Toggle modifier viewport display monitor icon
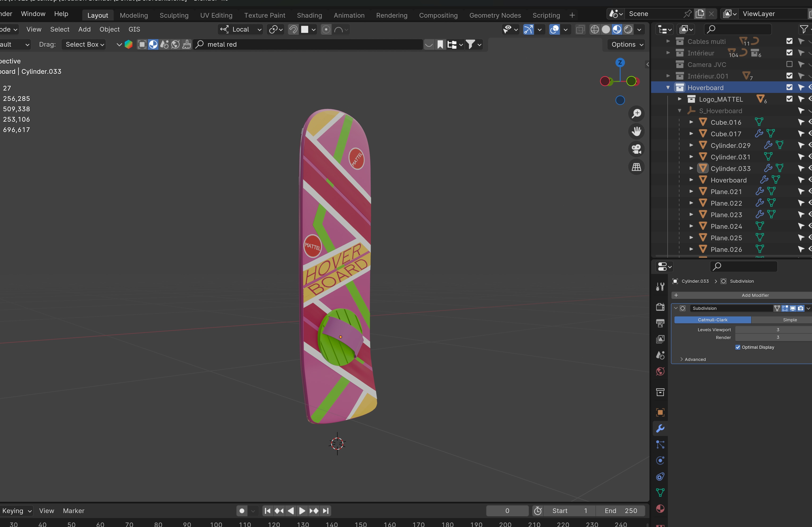 coord(793,308)
